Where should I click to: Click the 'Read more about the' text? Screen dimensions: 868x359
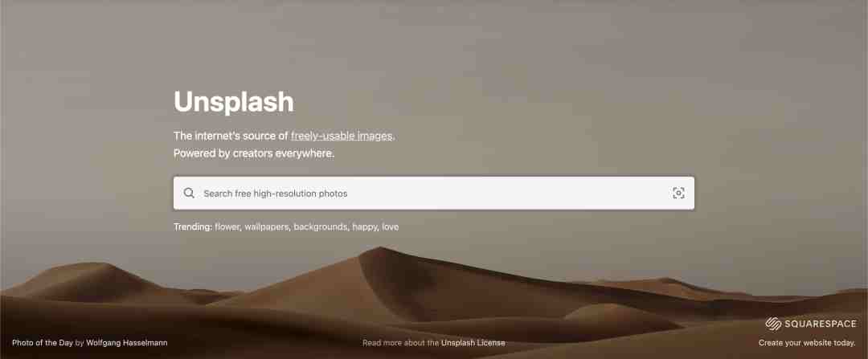coord(401,343)
